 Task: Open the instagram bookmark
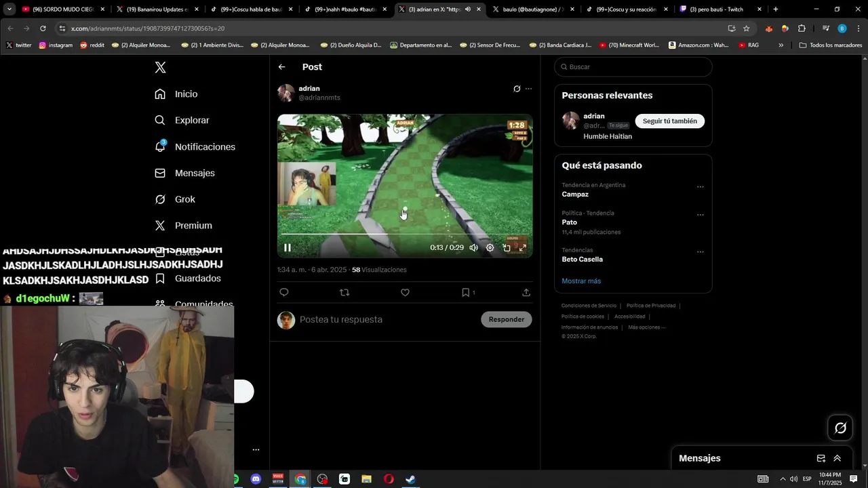(56, 45)
